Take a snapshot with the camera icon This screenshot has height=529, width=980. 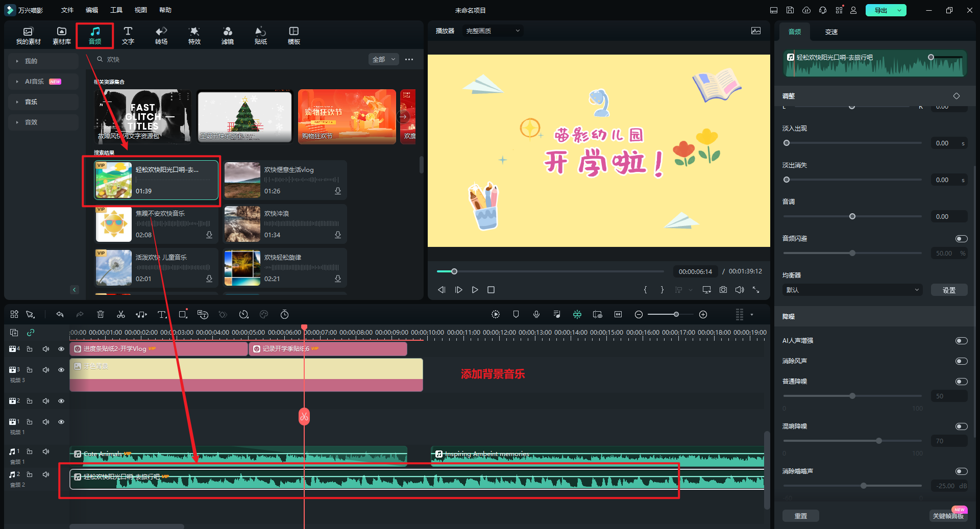[x=723, y=290]
